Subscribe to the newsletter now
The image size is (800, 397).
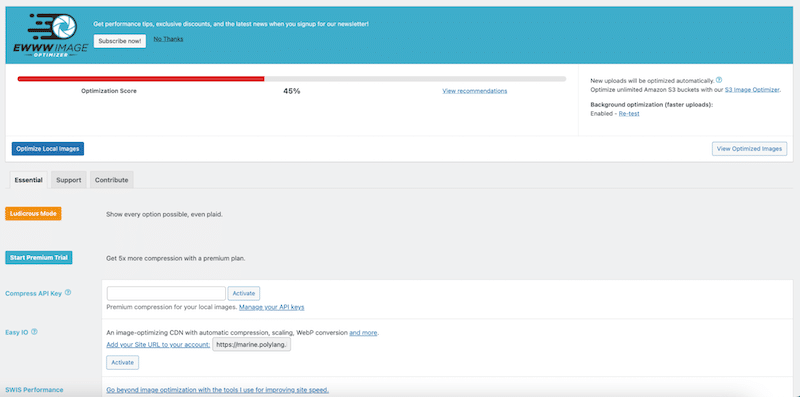pyautogui.click(x=120, y=41)
